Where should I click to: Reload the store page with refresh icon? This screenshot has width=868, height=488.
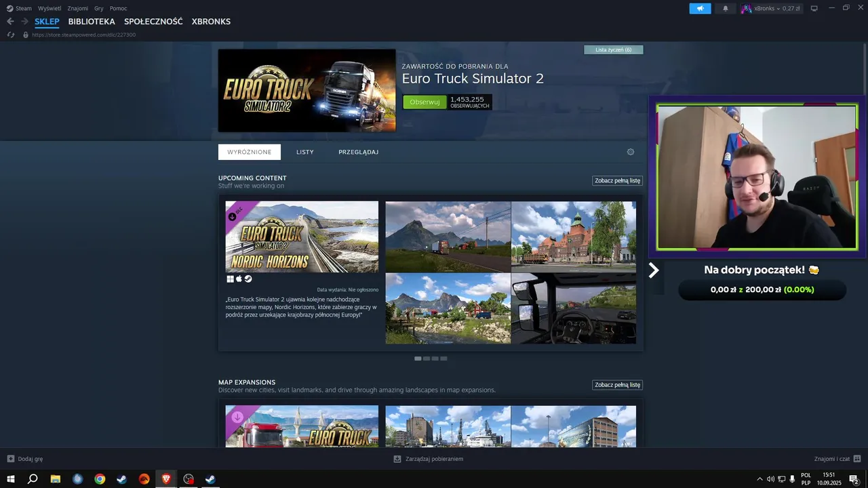(x=11, y=35)
